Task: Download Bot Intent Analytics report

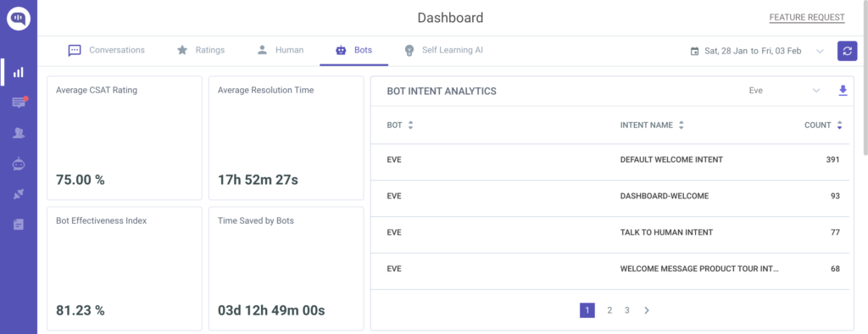Action: [x=843, y=91]
